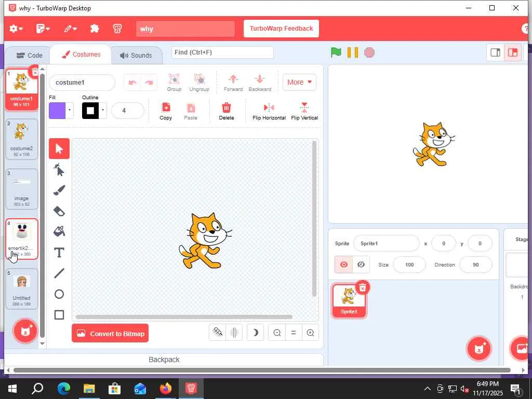
Task: Click the Group icon
Action: (174, 83)
